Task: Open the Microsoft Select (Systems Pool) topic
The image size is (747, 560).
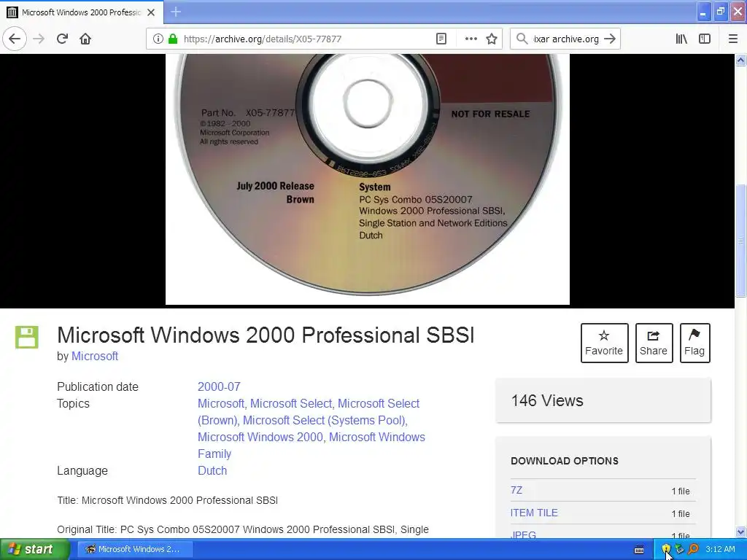Action: click(x=324, y=421)
